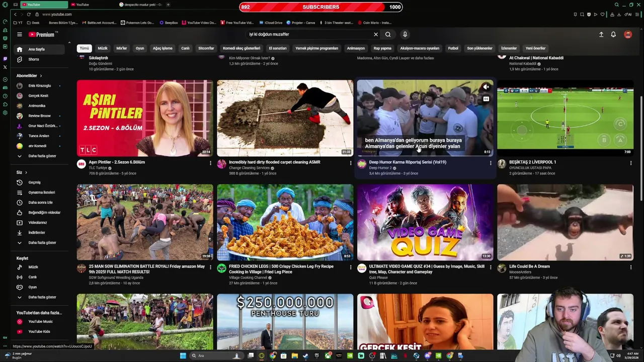Open Tunca Arslan subscription channel

[39, 136]
